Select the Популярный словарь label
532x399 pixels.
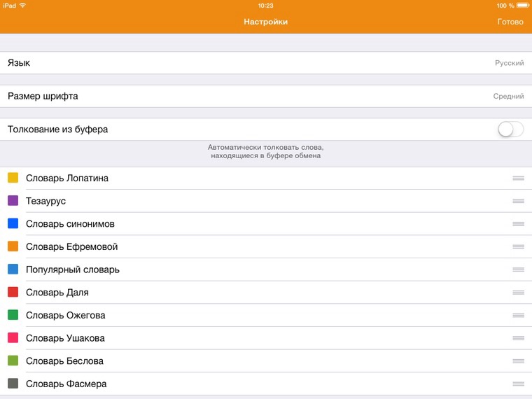[x=73, y=269]
